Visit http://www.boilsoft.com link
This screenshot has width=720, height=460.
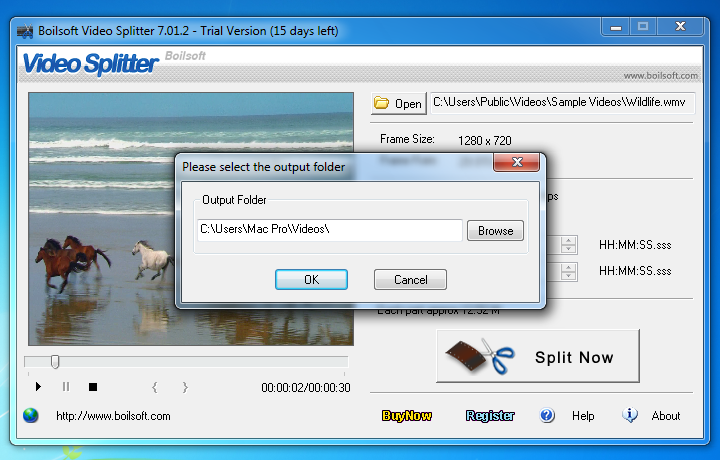(113, 416)
